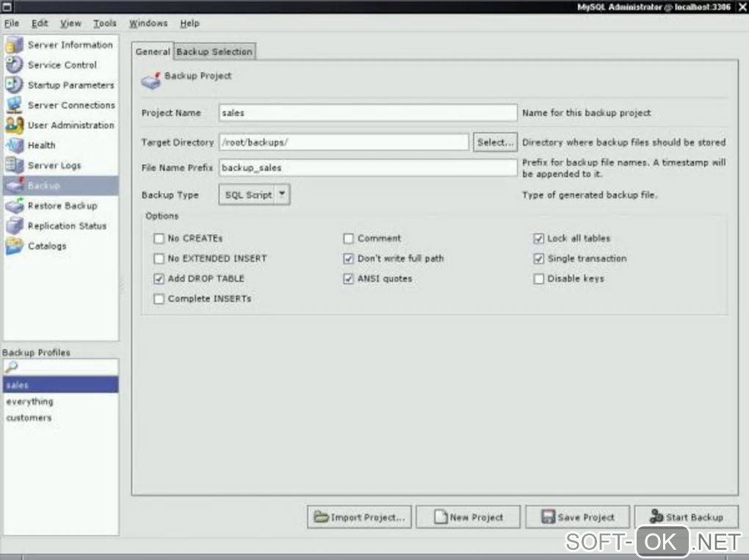The height and width of the screenshot is (560, 749).
Task: Enable the Disable keys checkbox
Action: pos(538,278)
